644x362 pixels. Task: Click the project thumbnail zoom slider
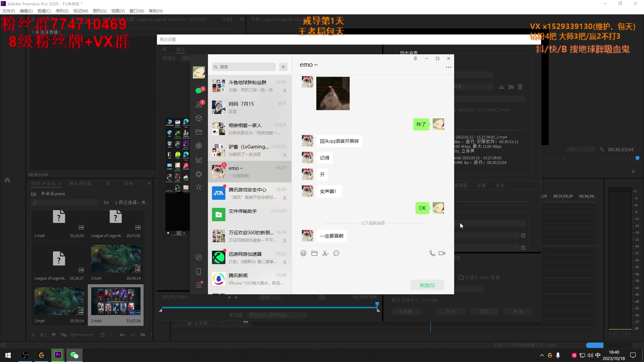pos(82,335)
